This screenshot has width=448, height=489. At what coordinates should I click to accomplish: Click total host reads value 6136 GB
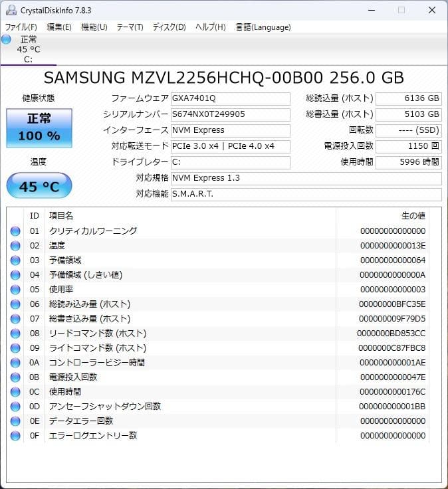pos(409,98)
